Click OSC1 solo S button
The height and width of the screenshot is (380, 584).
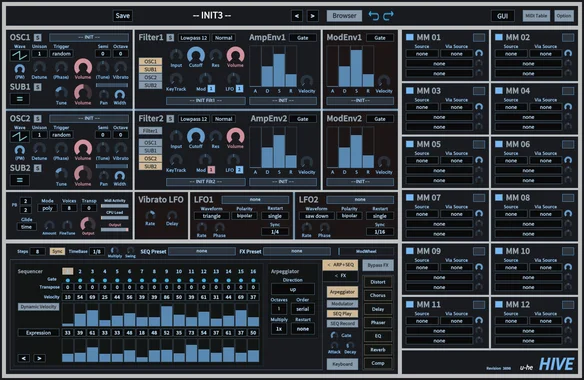pos(38,37)
